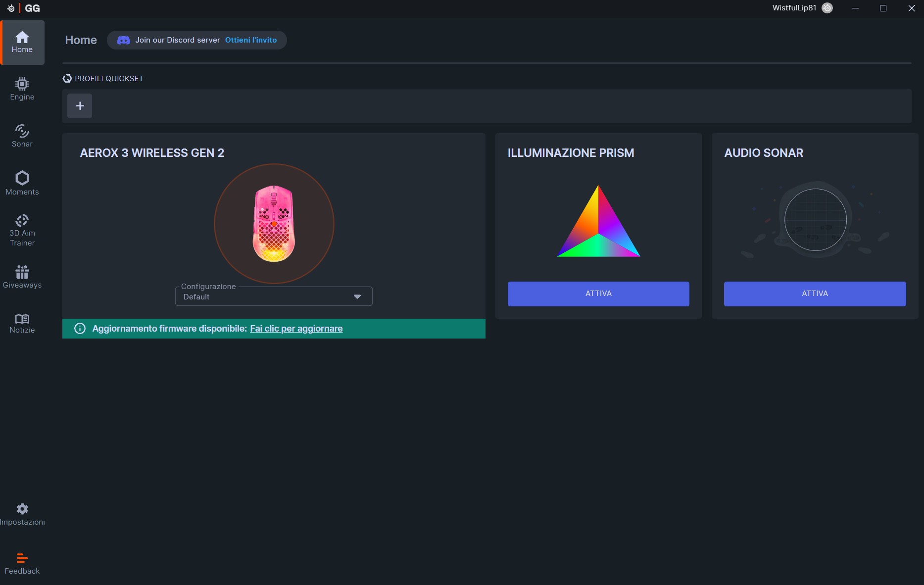The width and height of the screenshot is (924, 585).
Task: Activate Illuminazione Prism with ATTIVA button
Action: pos(598,293)
